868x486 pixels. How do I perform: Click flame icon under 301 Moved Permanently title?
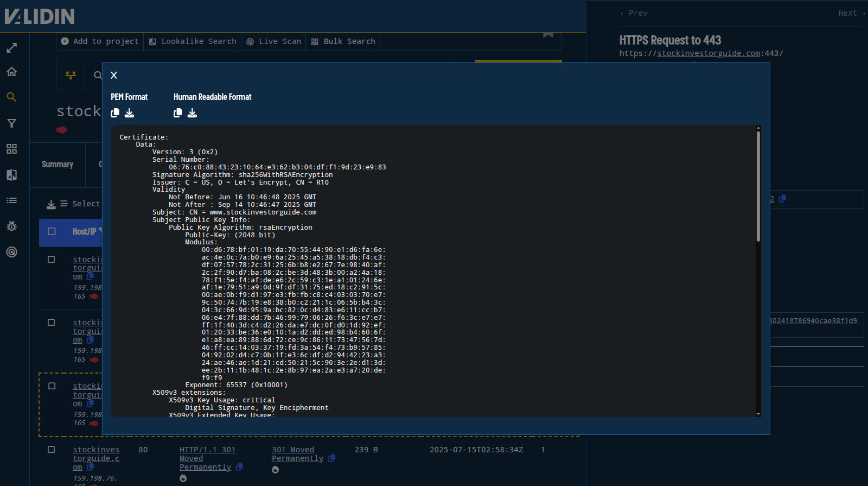pos(276,470)
